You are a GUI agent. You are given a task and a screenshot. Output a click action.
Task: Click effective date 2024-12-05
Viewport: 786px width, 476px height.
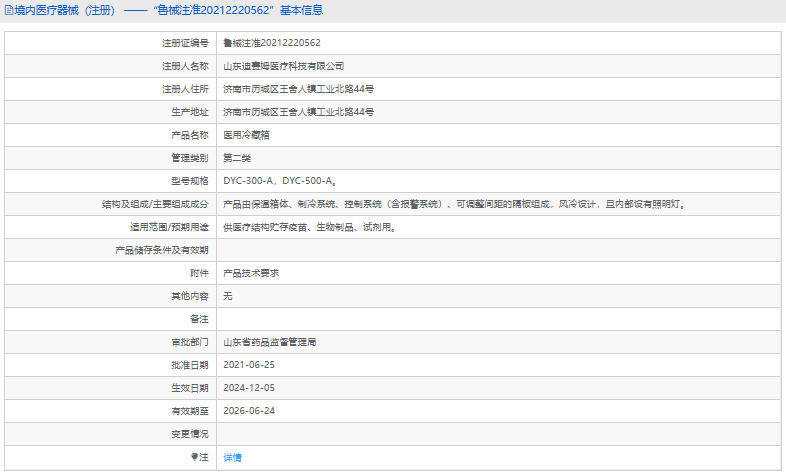tap(249, 388)
